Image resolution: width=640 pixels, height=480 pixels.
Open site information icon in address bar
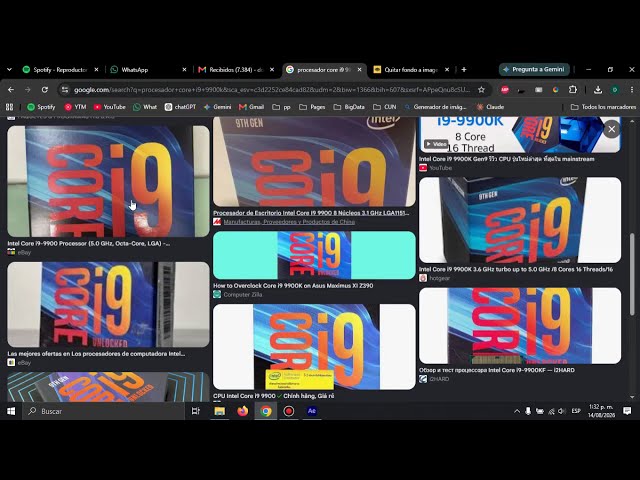[64, 90]
